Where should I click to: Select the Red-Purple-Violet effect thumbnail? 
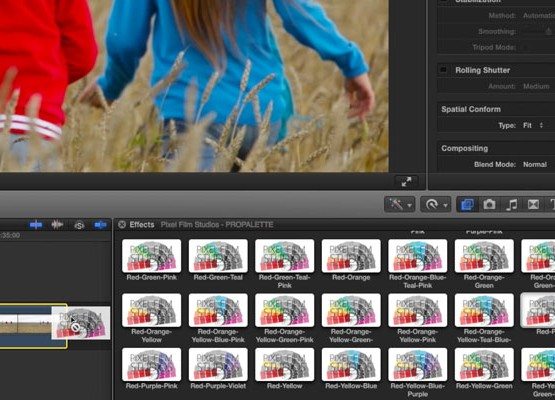[x=218, y=364]
